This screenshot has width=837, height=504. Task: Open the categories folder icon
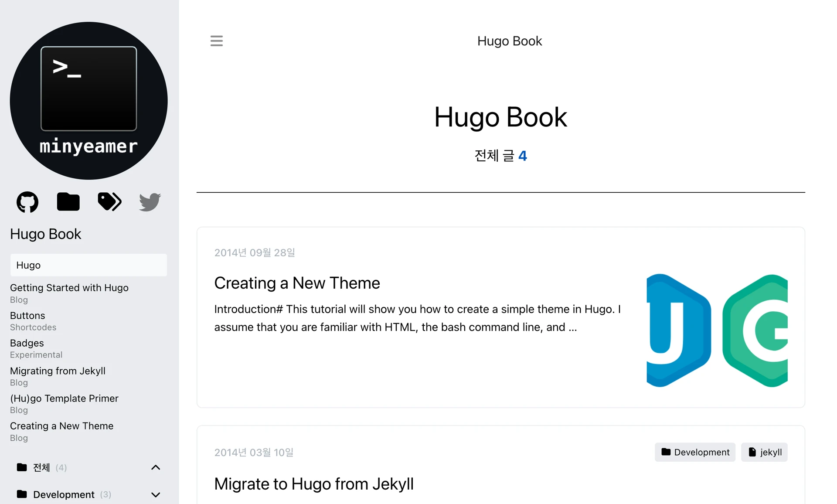tap(68, 202)
